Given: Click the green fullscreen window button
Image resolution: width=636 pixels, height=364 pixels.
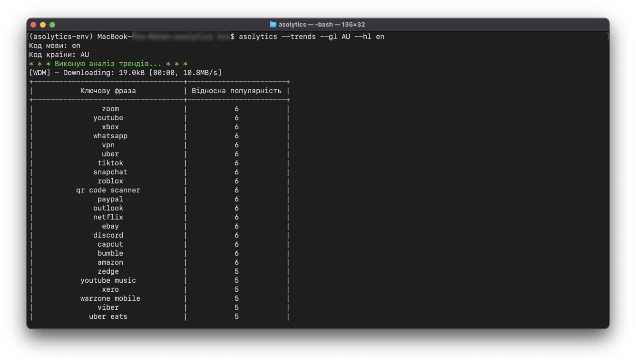Looking at the screenshot, I should click(52, 25).
